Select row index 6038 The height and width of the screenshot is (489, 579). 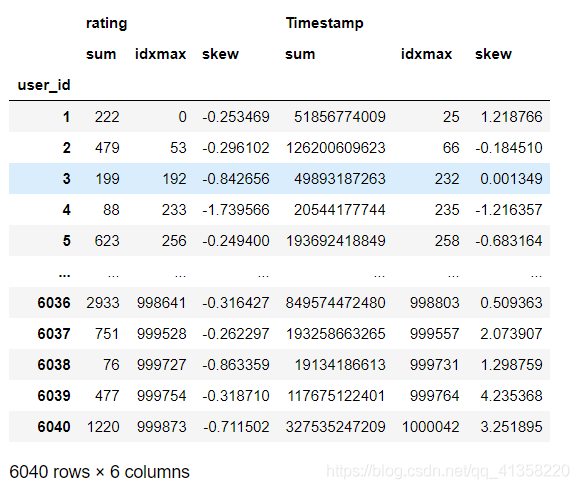54,365
